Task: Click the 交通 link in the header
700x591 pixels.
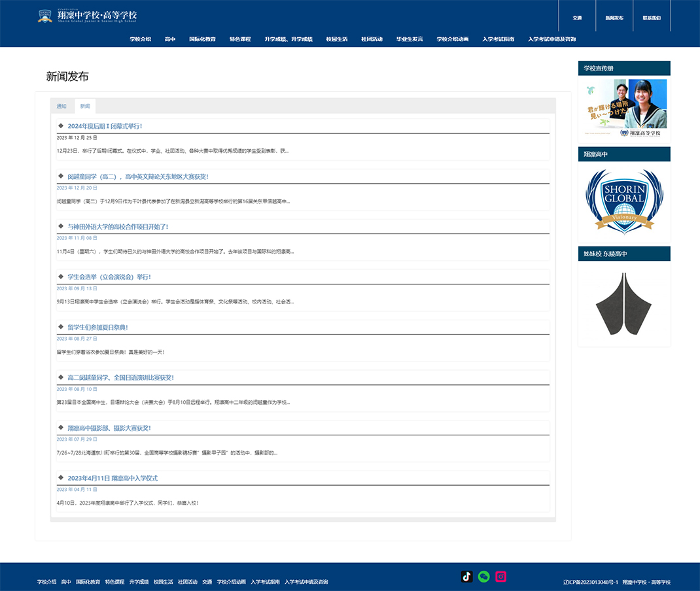Action: pyautogui.click(x=577, y=18)
